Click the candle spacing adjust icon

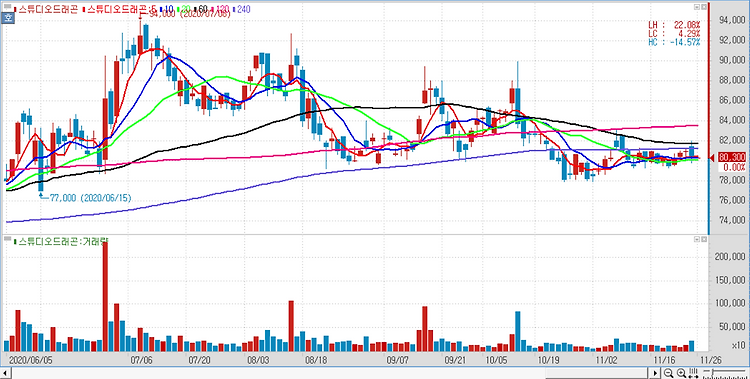coord(693,373)
